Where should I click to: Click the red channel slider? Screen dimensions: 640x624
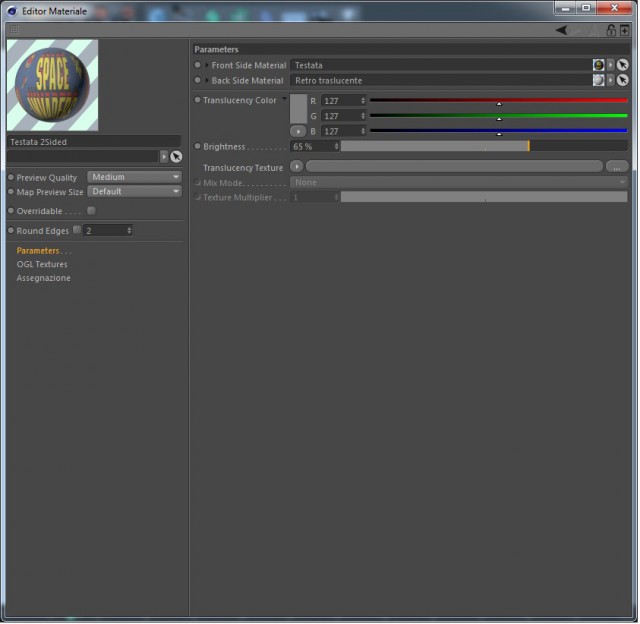point(499,101)
